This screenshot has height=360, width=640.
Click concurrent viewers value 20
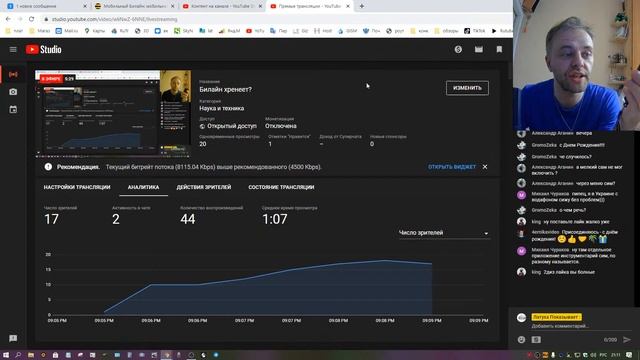tap(203, 144)
